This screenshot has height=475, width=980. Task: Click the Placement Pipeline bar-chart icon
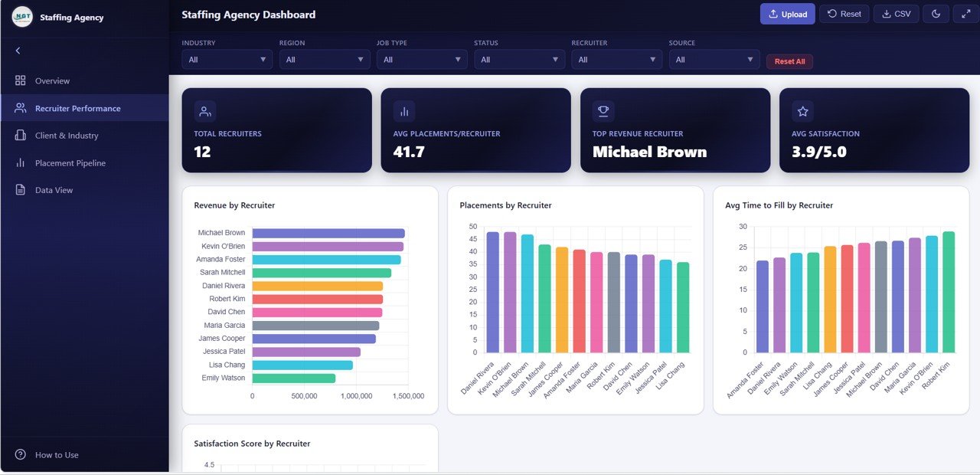coord(19,162)
